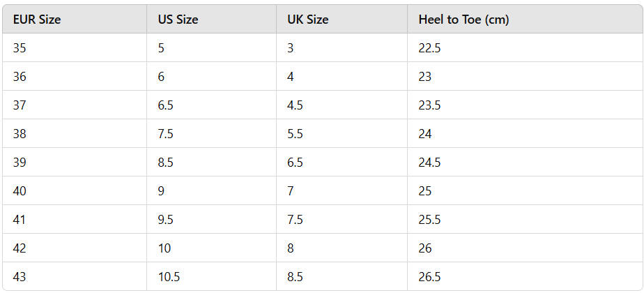
Task: Click the US Size column header
Action: [x=178, y=20]
